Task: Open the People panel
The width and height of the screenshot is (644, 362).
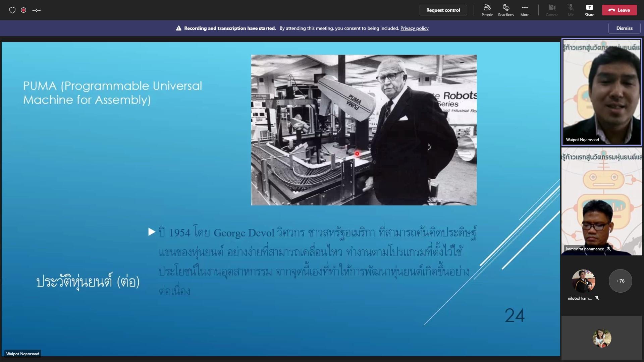Action: [x=487, y=10]
